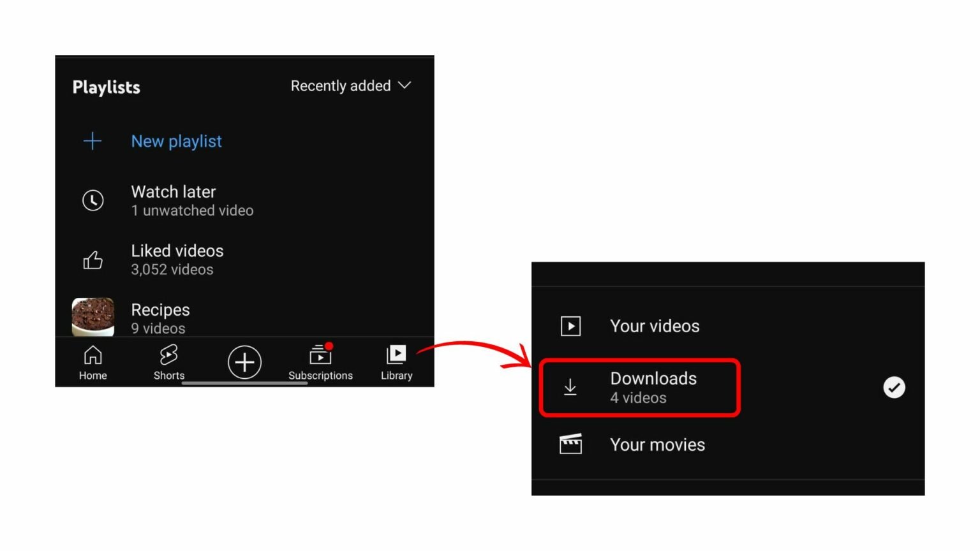
Task: Select the Library icon
Action: coord(396,355)
